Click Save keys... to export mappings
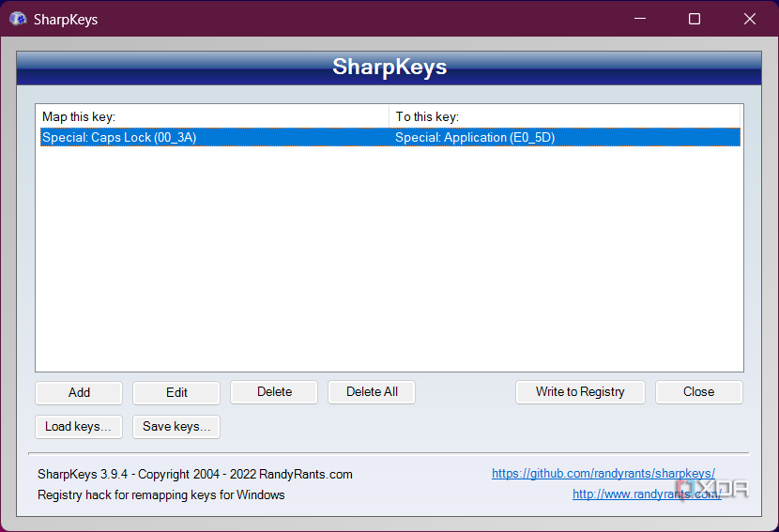 tap(176, 427)
